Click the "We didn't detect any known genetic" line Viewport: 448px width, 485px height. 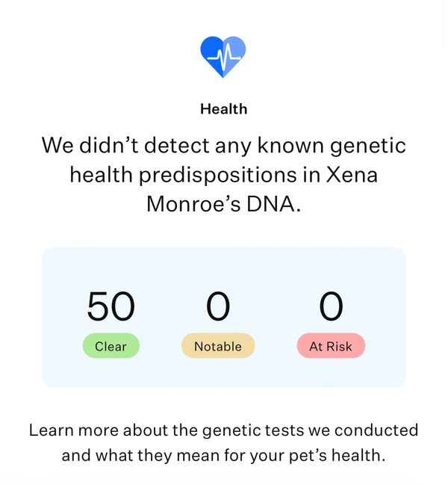tap(224, 146)
